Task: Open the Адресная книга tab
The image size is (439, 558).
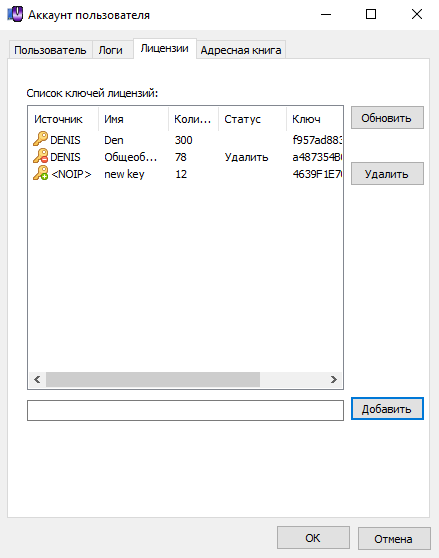Action: point(241,50)
